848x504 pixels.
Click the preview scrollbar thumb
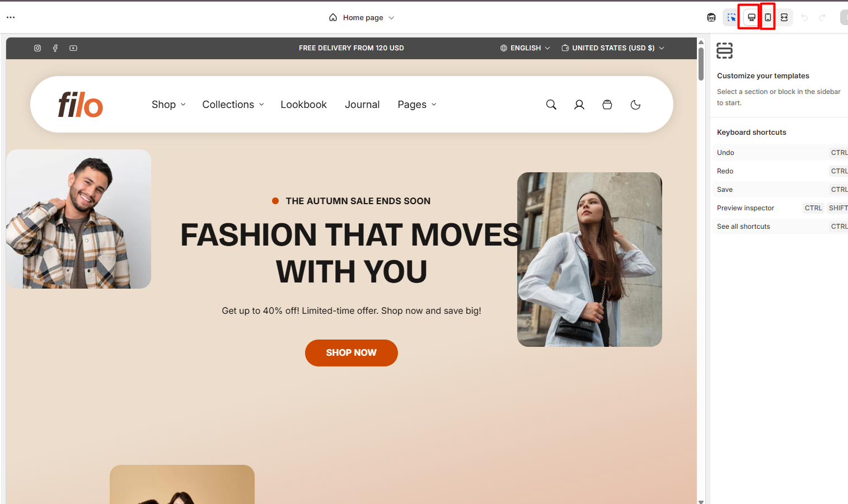click(x=701, y=64)
